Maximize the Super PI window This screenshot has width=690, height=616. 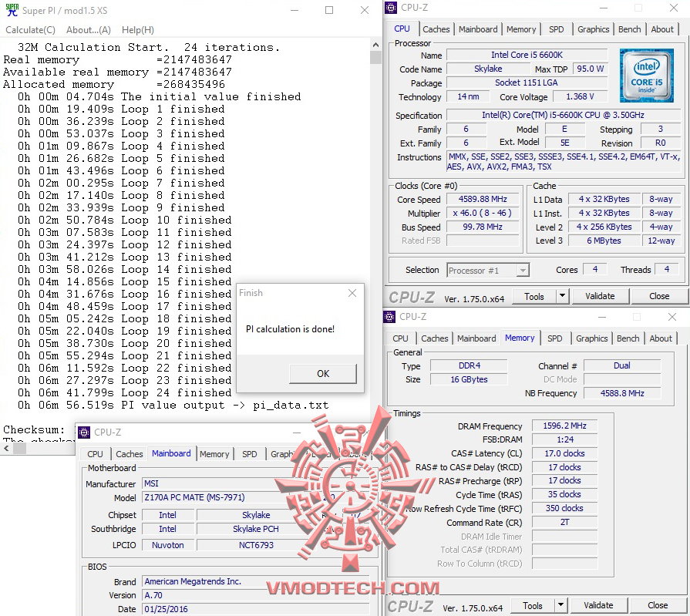click(x=329, y=10)
